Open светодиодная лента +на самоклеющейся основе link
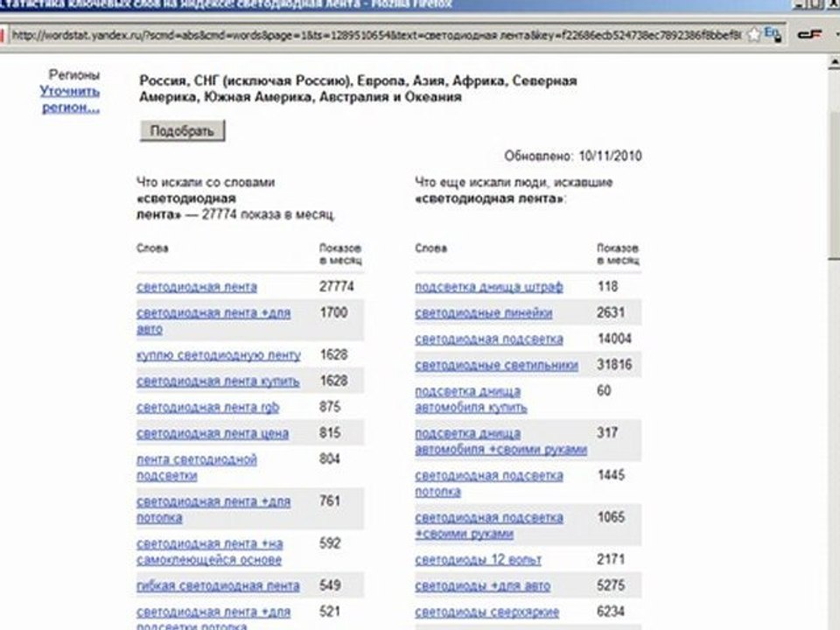The image size is (840, 630). pyautogui.click(x=209, y=552)
